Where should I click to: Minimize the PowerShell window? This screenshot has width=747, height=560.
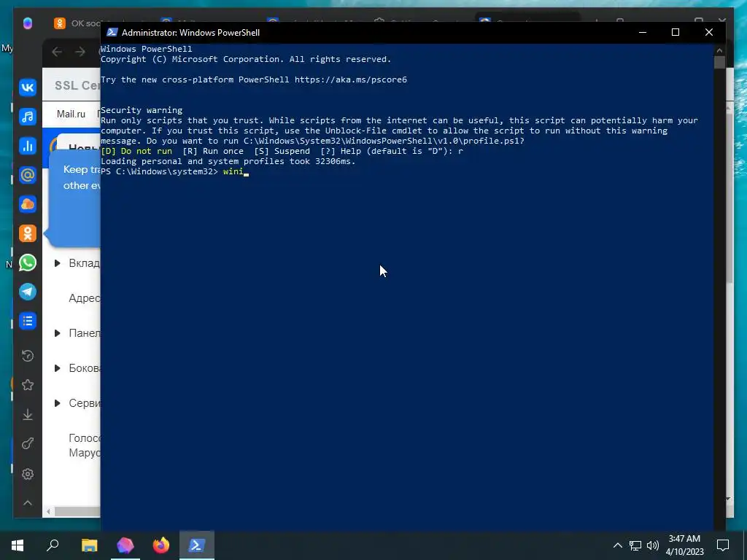(x=643, y=32)
